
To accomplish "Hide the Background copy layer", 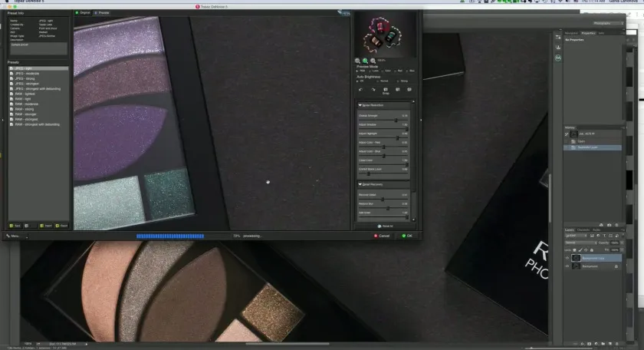I will pos(568,258).
